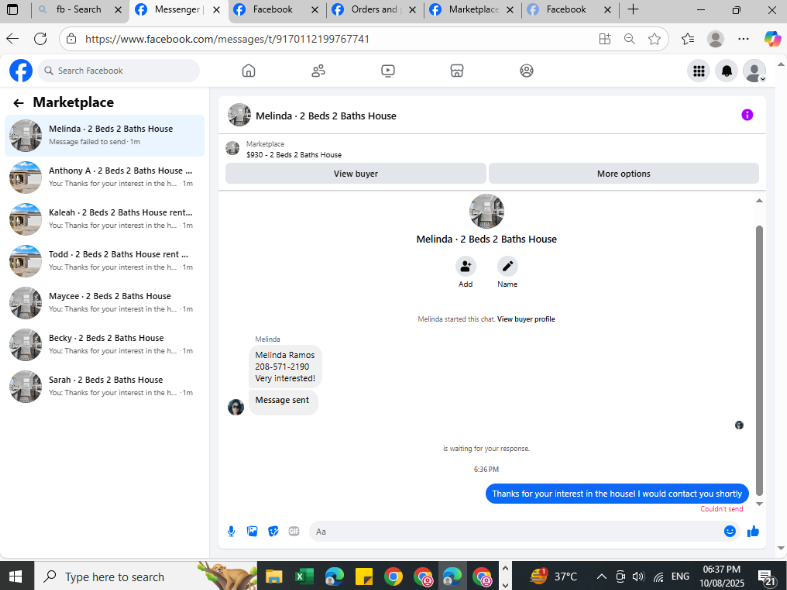The width and height of the screenshot is (787, 590).
Task: Send a thumbs-up like
Action: (753, 531)
